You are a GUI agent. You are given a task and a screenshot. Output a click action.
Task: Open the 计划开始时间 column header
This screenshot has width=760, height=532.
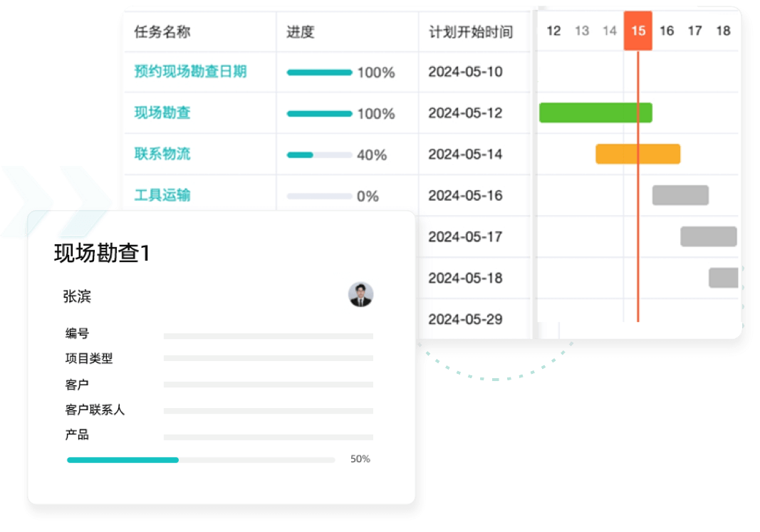click(472, 33)
